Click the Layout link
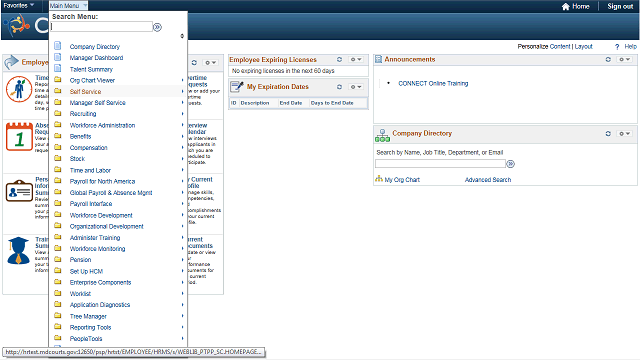 584,47
